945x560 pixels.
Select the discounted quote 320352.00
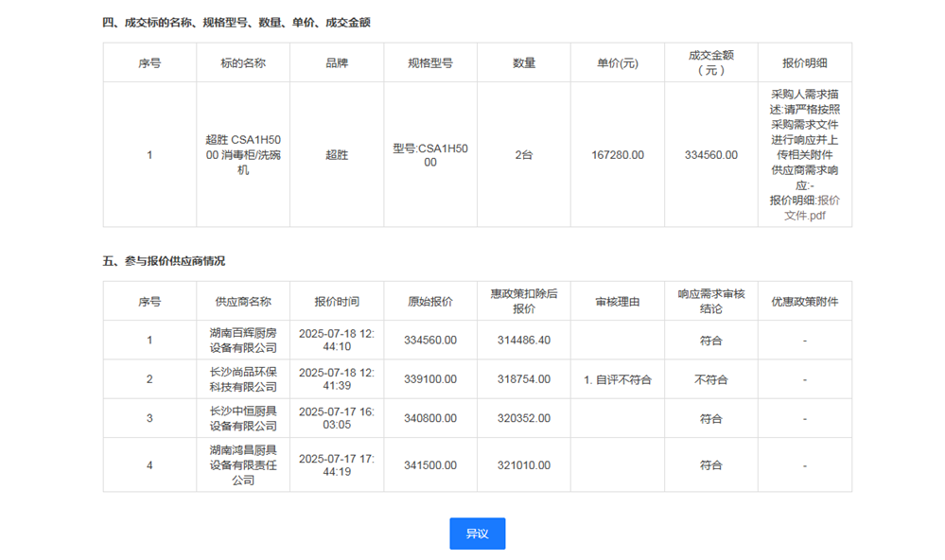click(x=524, y=418)
